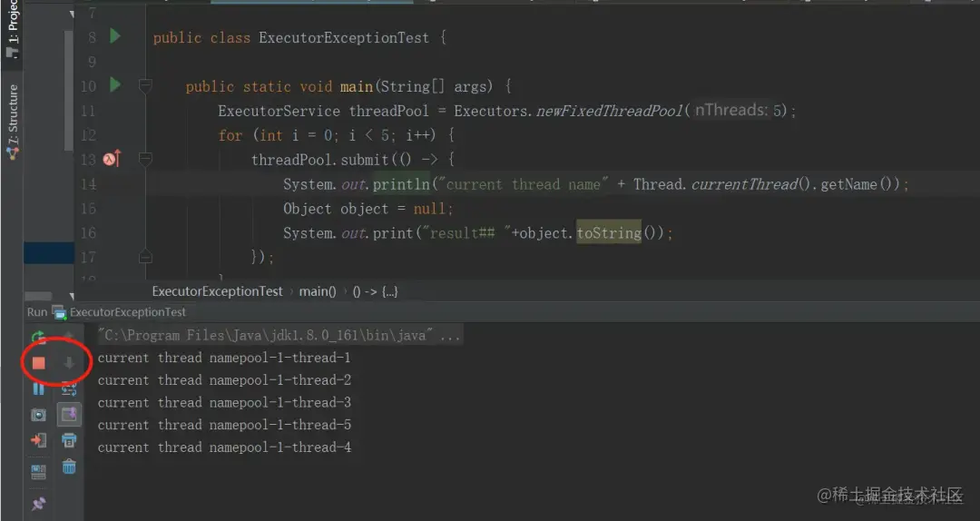Screen dimensions: 980x521
Task: Toggle Use Soft Wraps in console
Action: click(69, 389)
